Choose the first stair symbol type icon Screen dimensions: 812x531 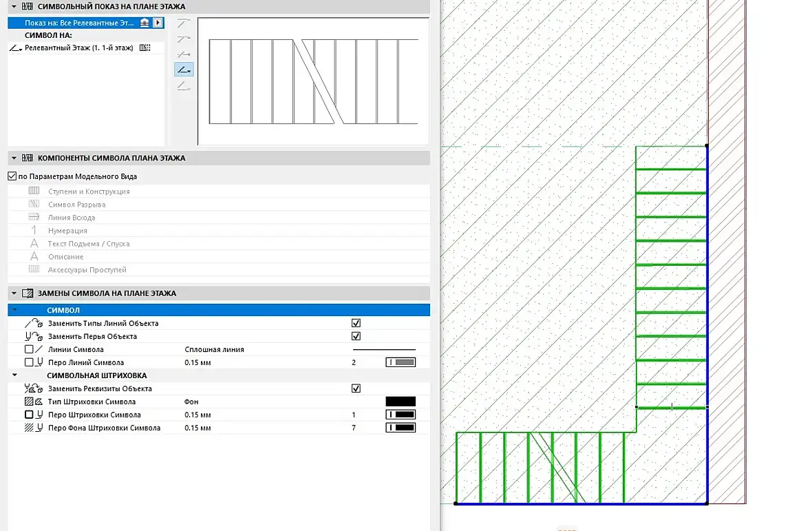pos(184,23)
